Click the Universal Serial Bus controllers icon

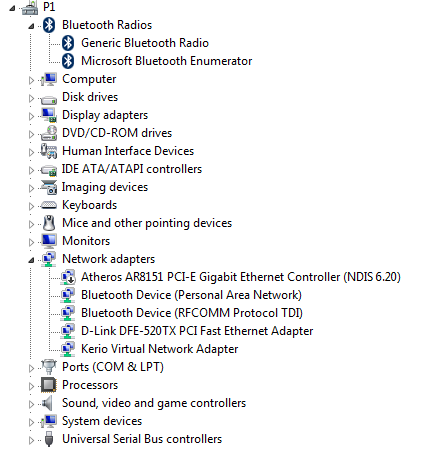pos(49,439)
